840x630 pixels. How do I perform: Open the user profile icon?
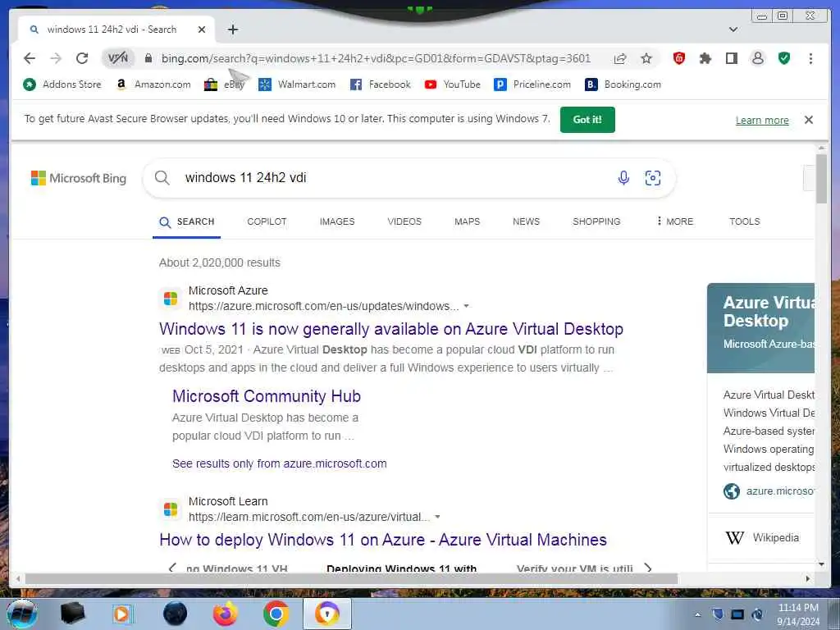coord(757,58)
